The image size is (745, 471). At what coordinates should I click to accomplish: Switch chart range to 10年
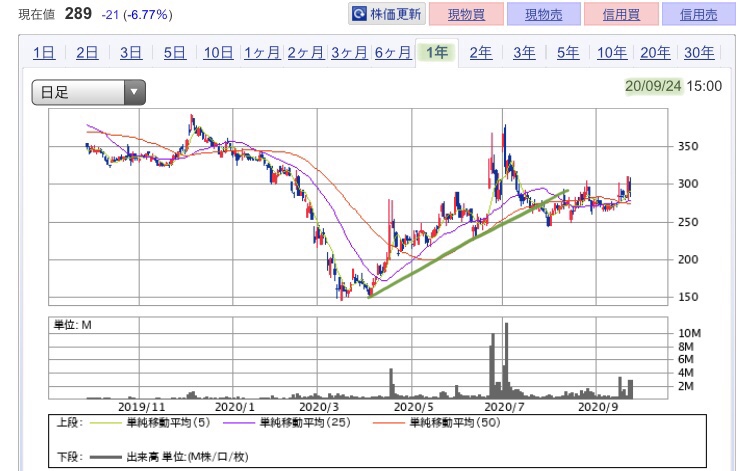point(611,52)
